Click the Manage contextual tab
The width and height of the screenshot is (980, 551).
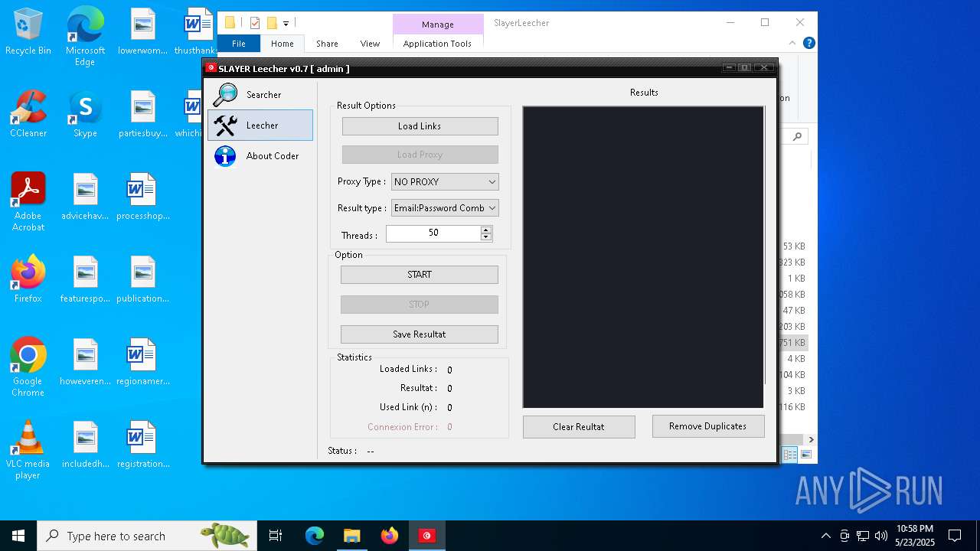coord(438,24)
